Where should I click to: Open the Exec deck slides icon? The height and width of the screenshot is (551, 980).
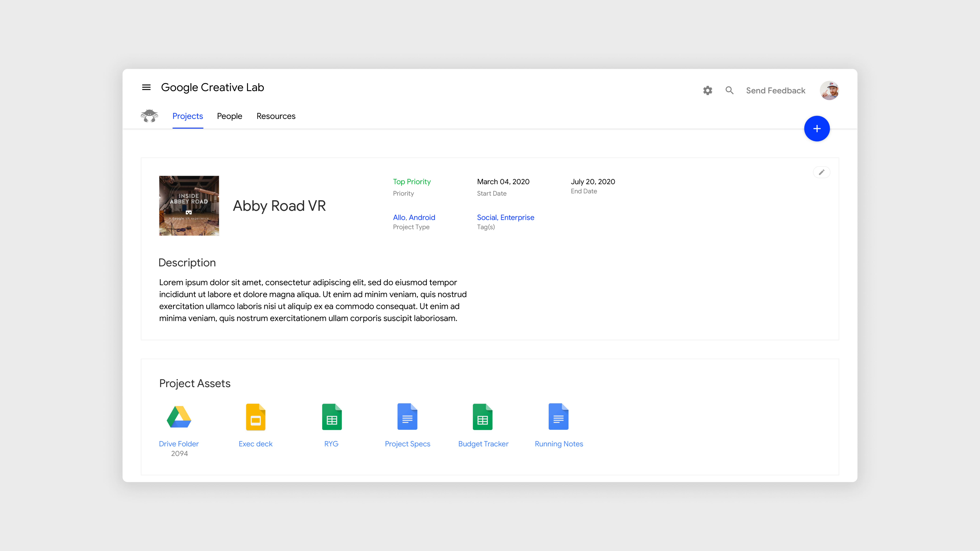click(x=256, y=417)
